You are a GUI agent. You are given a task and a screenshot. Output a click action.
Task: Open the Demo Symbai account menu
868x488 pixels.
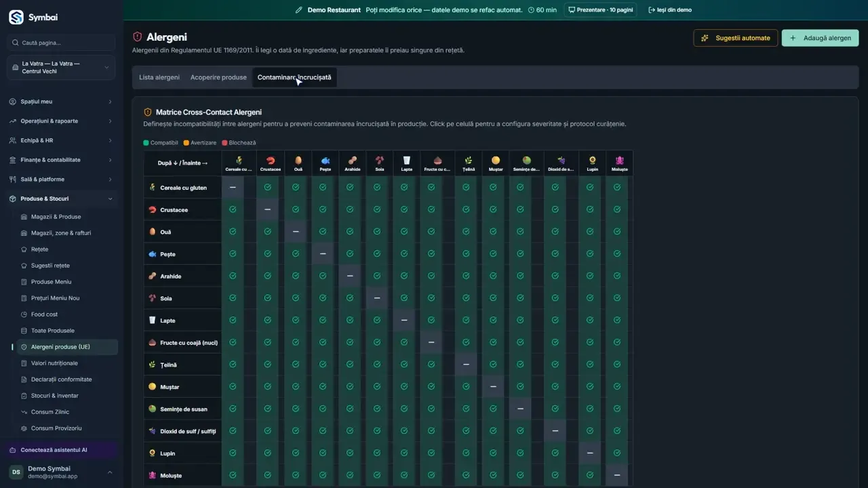pyautogui.click(x=61, y=472)
